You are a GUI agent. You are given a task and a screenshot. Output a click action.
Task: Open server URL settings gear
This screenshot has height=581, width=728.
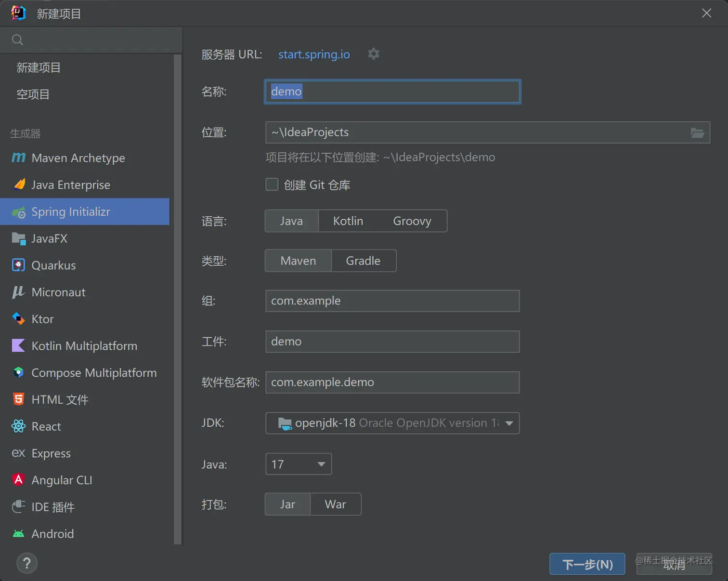374,53
